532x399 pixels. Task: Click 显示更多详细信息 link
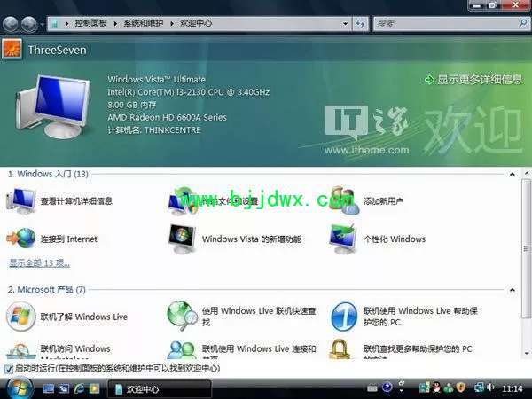pyautogui.click(x=473, y=80)
